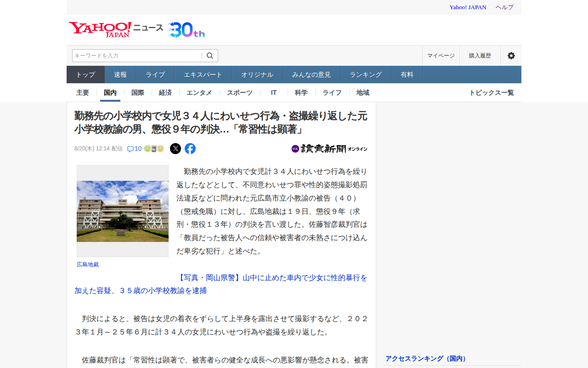Share the article on X
588x368 pixels.
coord(175,149)
